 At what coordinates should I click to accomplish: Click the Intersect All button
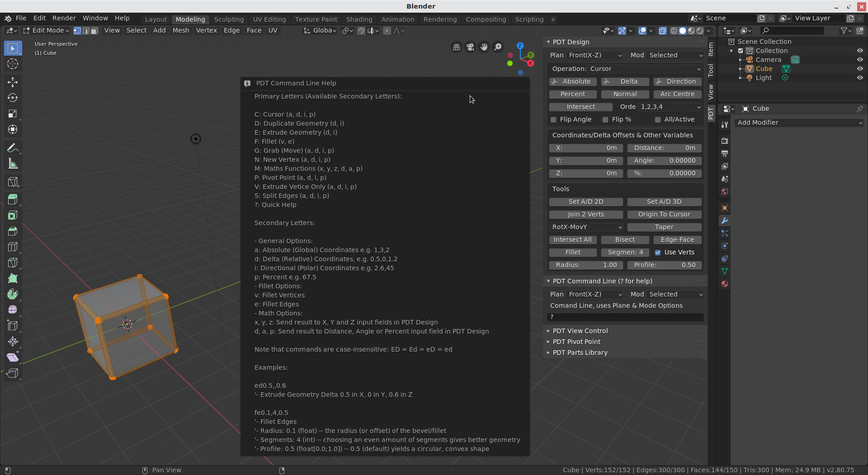(573, 240)
